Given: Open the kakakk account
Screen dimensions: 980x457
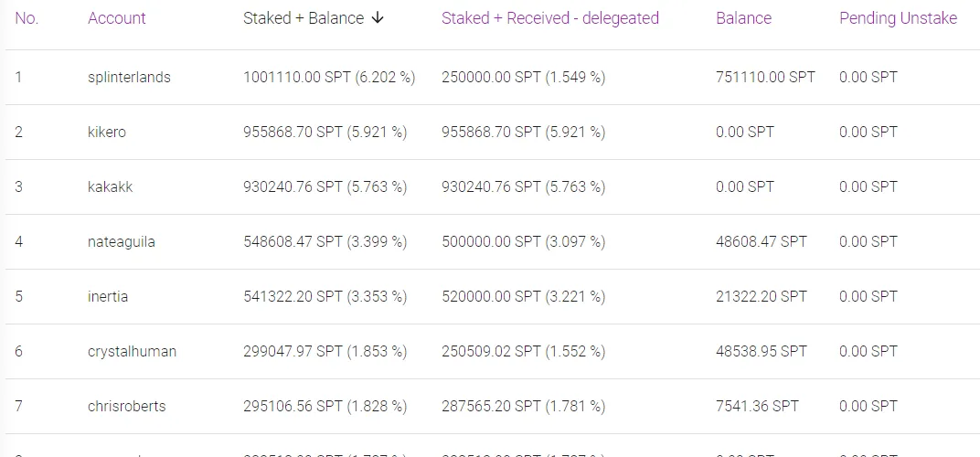Looking at the screenshot, I should 110,187.
